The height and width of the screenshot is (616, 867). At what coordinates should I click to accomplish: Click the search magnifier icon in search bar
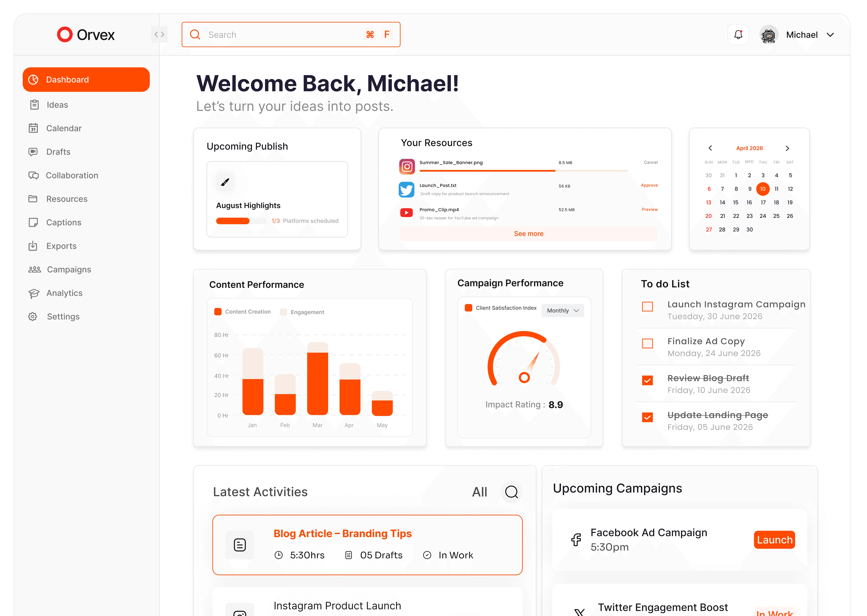195,34
